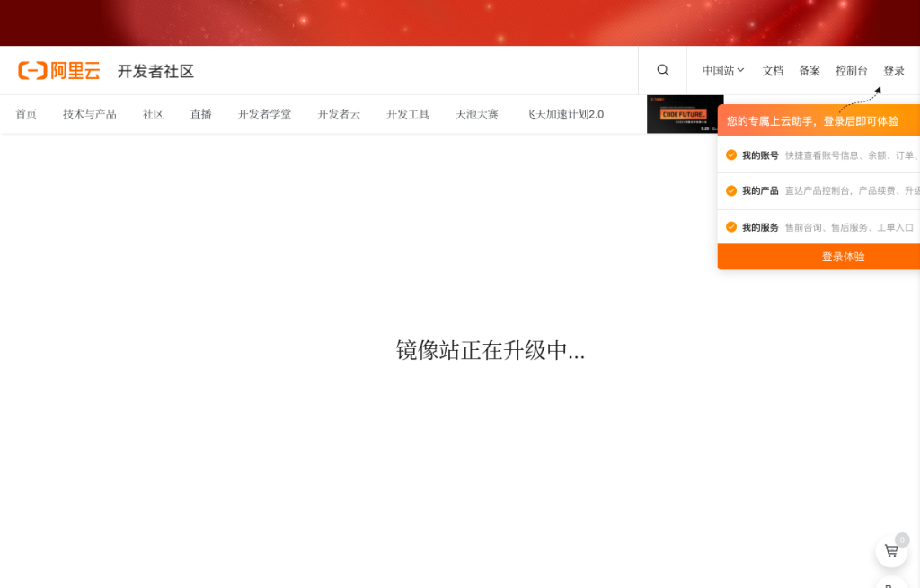The image size is (920, 588).
Task: Click the CODE FUTURE banner thumbnail
Action: click(x=684, y=114)
